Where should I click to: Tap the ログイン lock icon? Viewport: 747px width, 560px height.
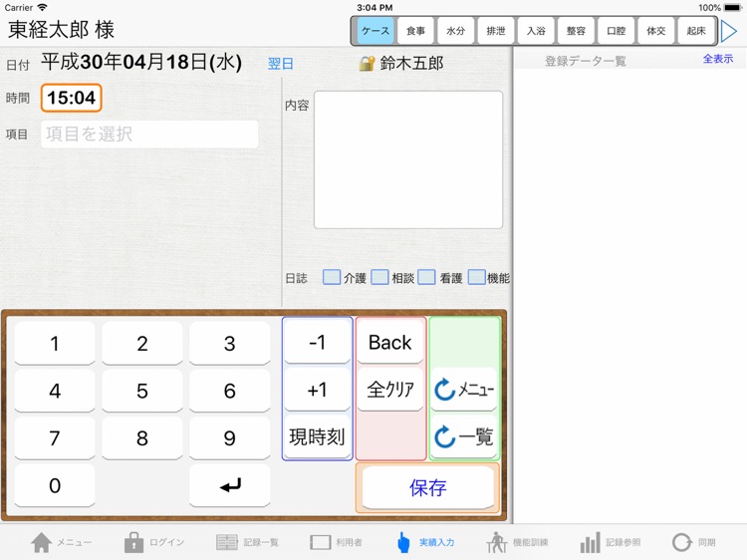(x=133, y=542)
